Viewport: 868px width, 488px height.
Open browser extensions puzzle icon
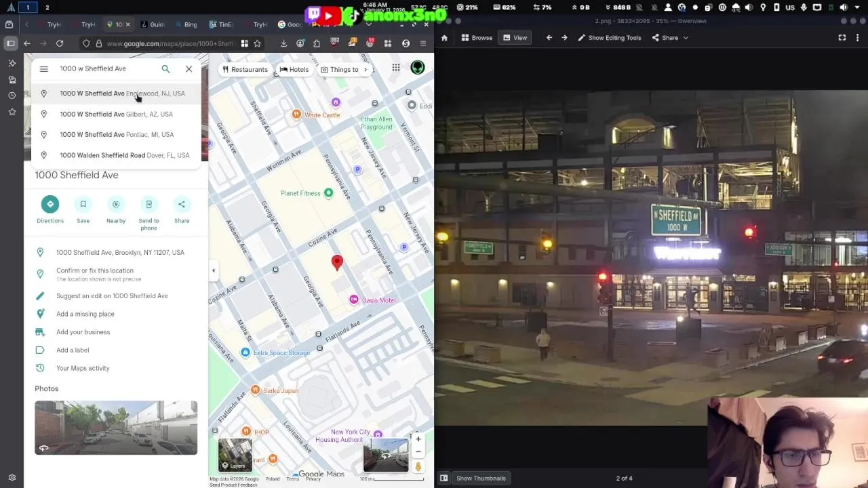click(x=316, y=43)
